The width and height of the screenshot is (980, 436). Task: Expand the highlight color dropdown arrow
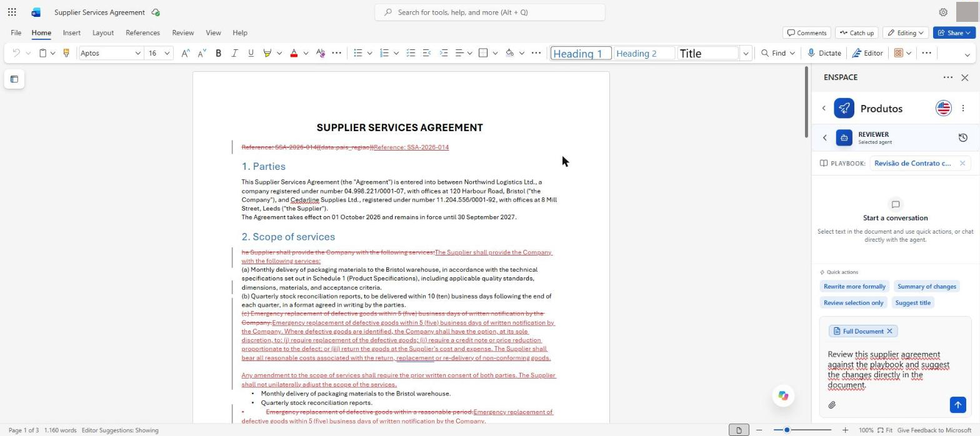coord(279,53)
